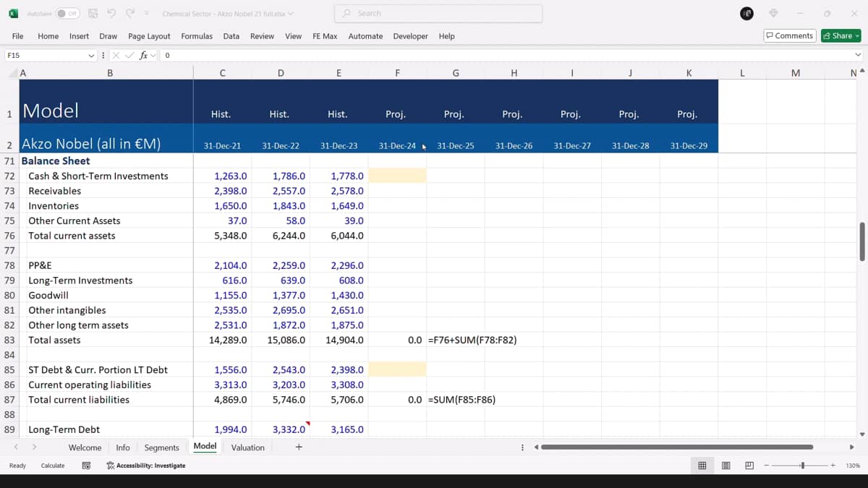Click the Calculate status bar button
This screenshot has height=488, width=868.
[53, 466]
